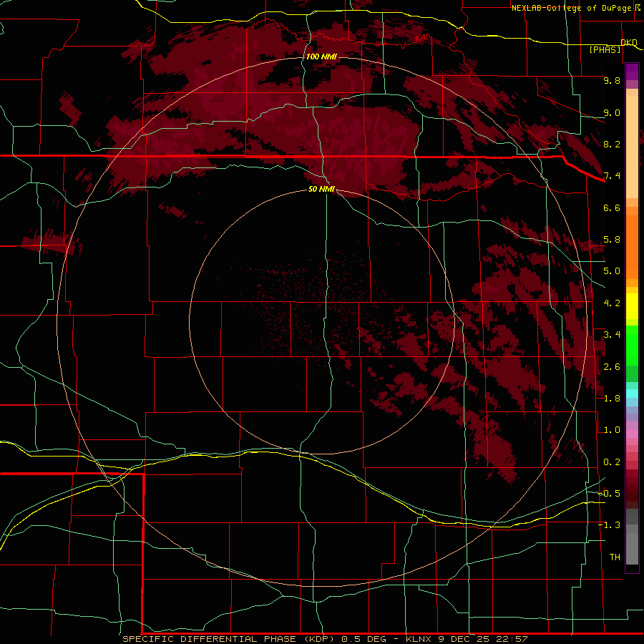Click the -0.5 value on the color scale
Image resolution: width=644 pixels, height=644 pixels.
pos(609,494)
